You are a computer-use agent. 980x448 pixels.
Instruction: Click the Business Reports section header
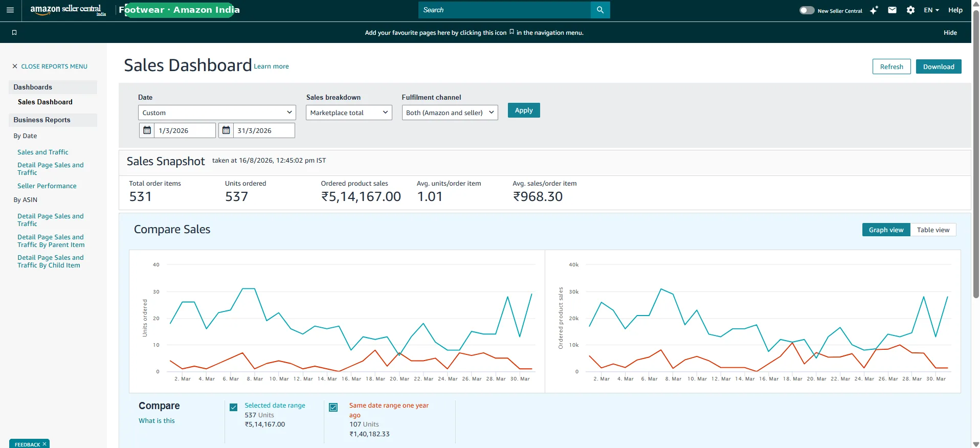coord(53,120)
